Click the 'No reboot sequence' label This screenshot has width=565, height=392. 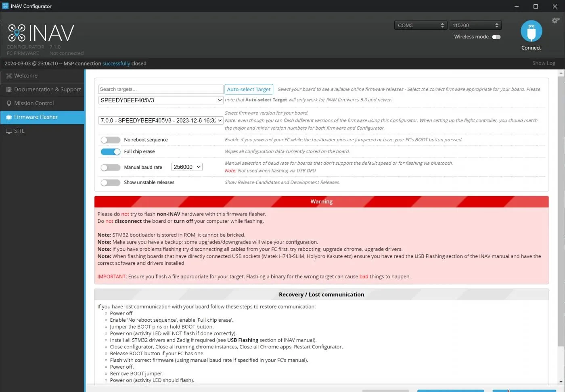click(146, 140)
